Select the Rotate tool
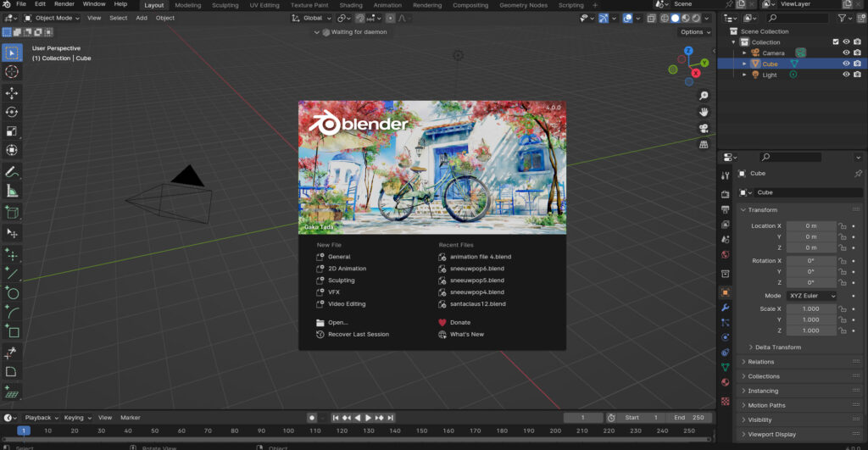The image size is (868, 450). [12, 112]
